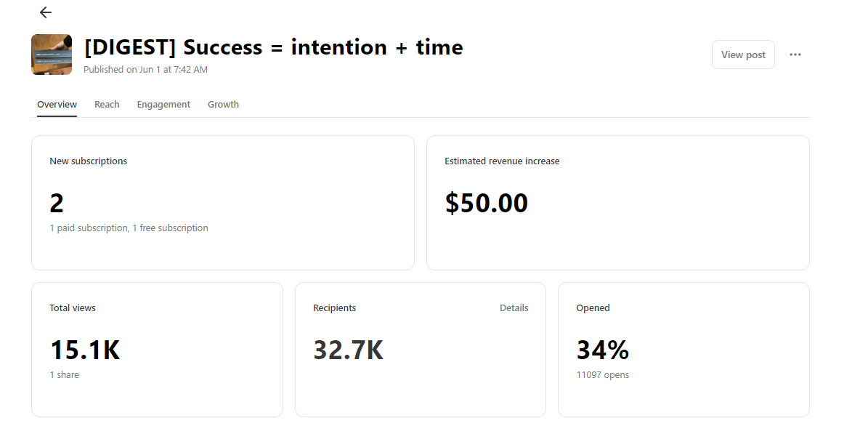Click the back arrow icon

(46, 12)
